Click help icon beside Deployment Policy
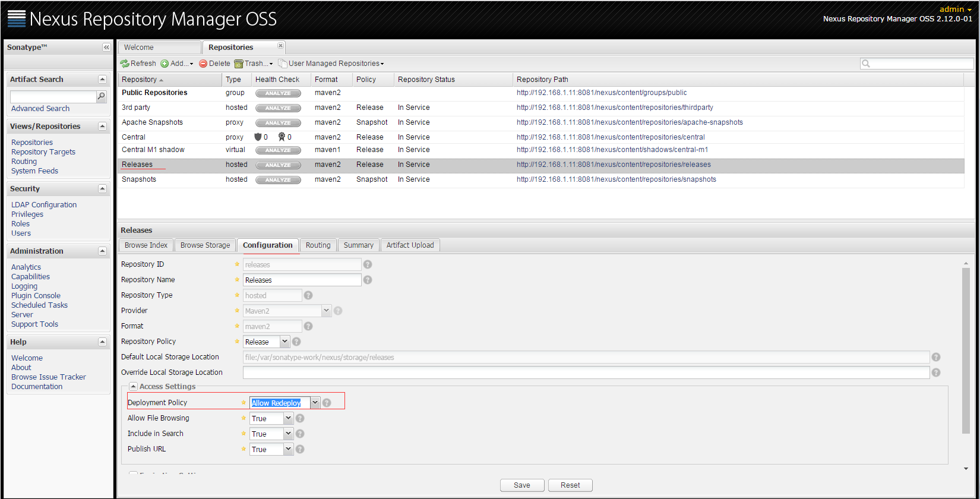 point(327,403)
